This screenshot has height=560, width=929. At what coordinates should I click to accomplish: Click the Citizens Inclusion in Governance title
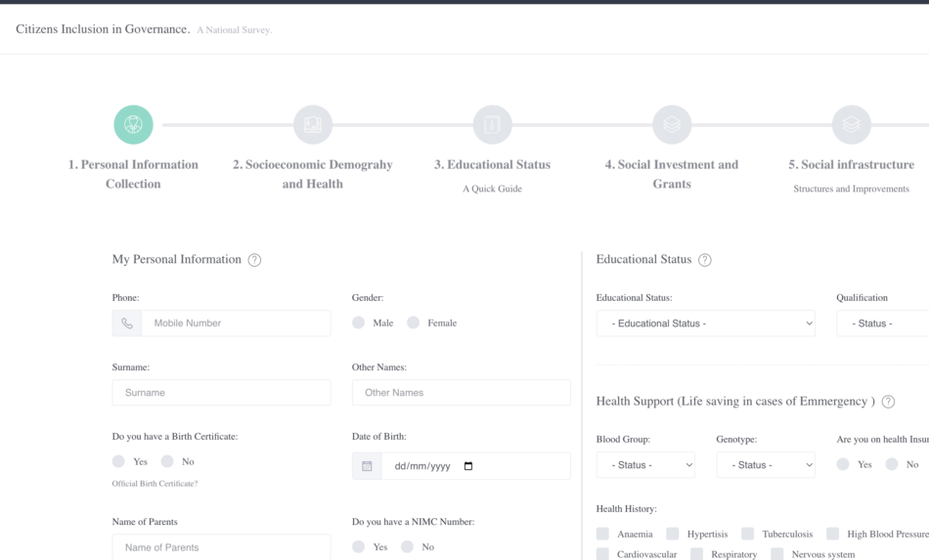(x=103, y=29)
